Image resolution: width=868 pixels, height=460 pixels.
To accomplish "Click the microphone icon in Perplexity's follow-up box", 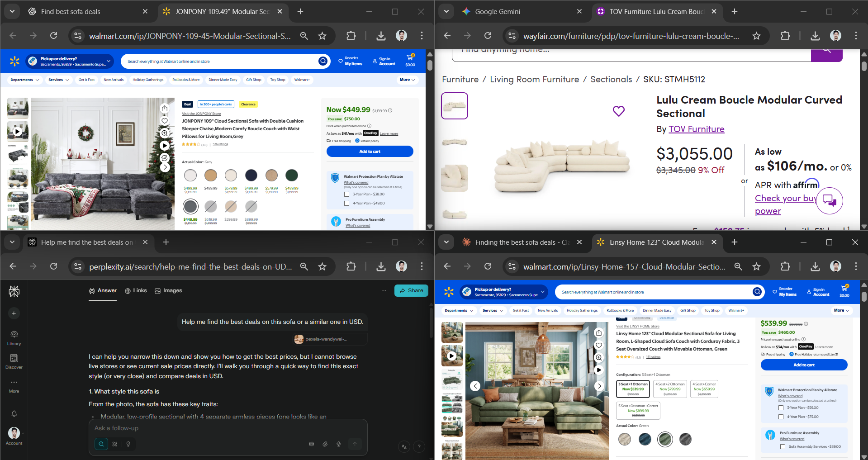I will coord(338,444).
